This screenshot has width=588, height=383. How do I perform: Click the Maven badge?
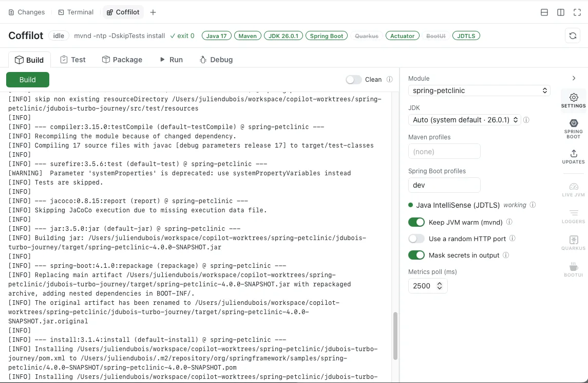(248, 36)
